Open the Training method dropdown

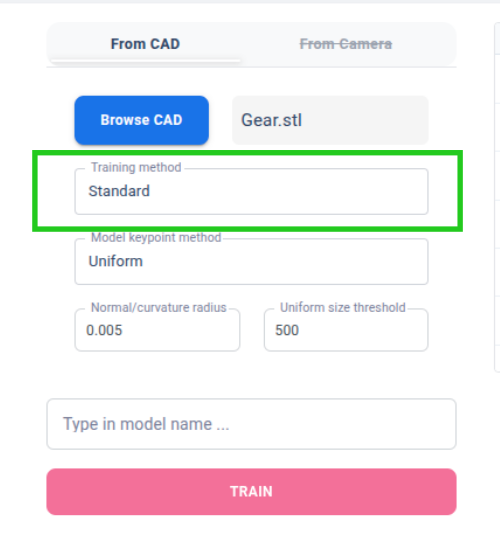[x=251, y=192]
